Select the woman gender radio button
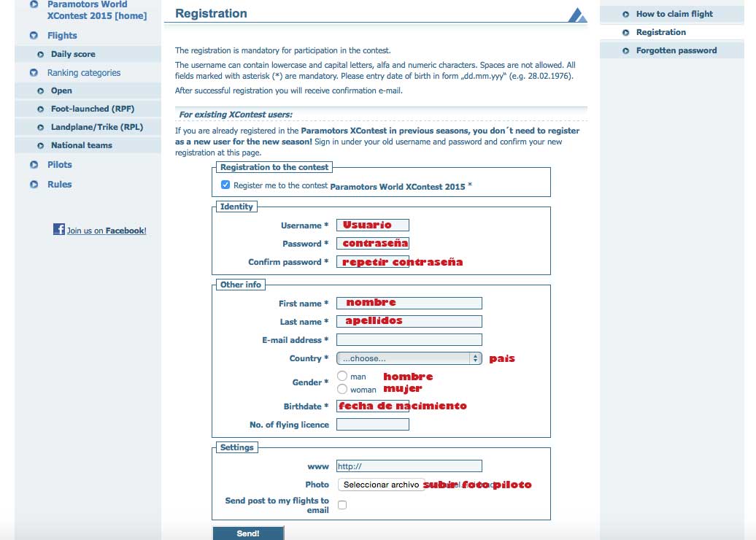756x540 pixels. (342, 389)
